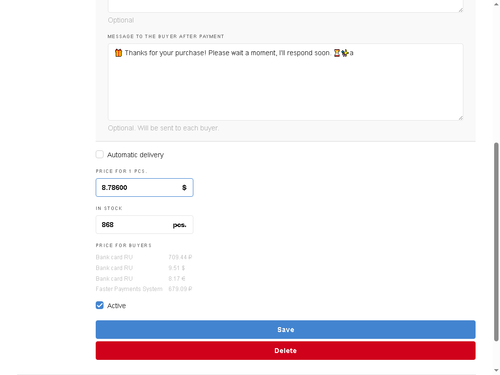Click inside the message to buyer textarea

[x=285, y=82]
